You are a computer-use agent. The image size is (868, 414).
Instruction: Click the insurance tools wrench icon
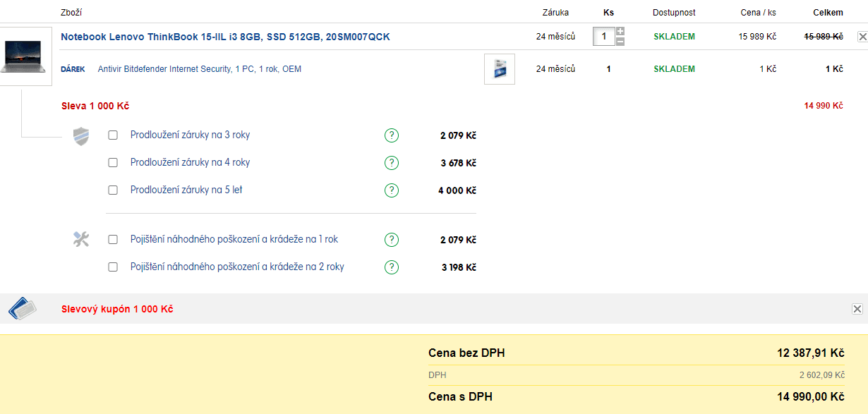point(81,240)
